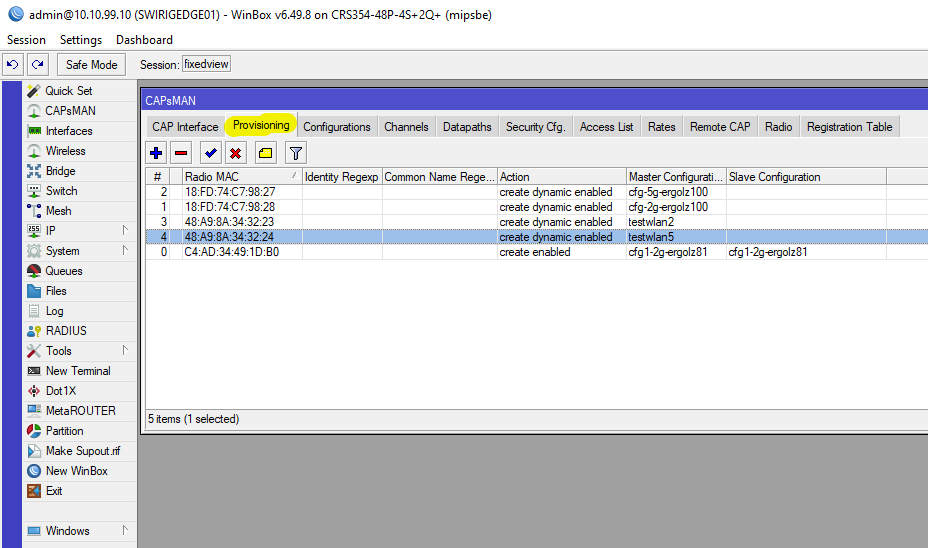Open the Configurations tab

[337, 127]
